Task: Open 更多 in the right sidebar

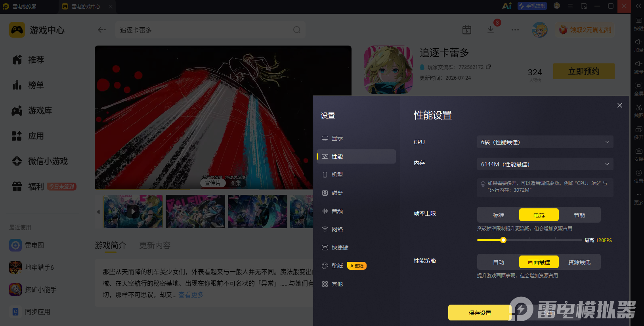Action: (x=638, y=198)
